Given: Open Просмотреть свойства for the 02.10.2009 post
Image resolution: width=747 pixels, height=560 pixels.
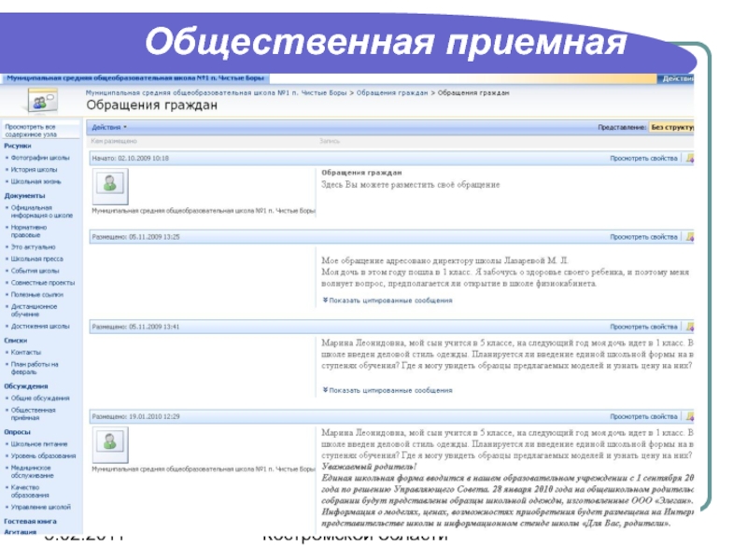Looking at the screenshot, I should click(x=643, y=158).
